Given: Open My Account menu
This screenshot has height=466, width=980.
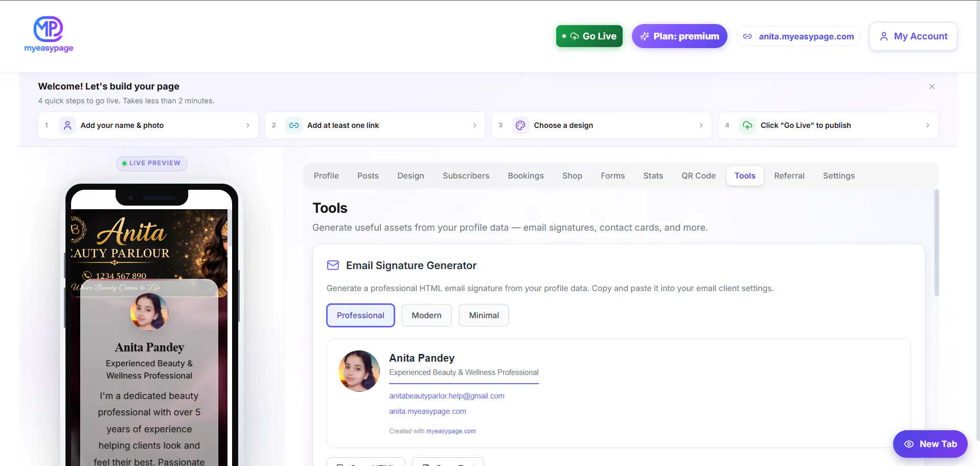Looking at the screenshot, I should click(913, 36).
